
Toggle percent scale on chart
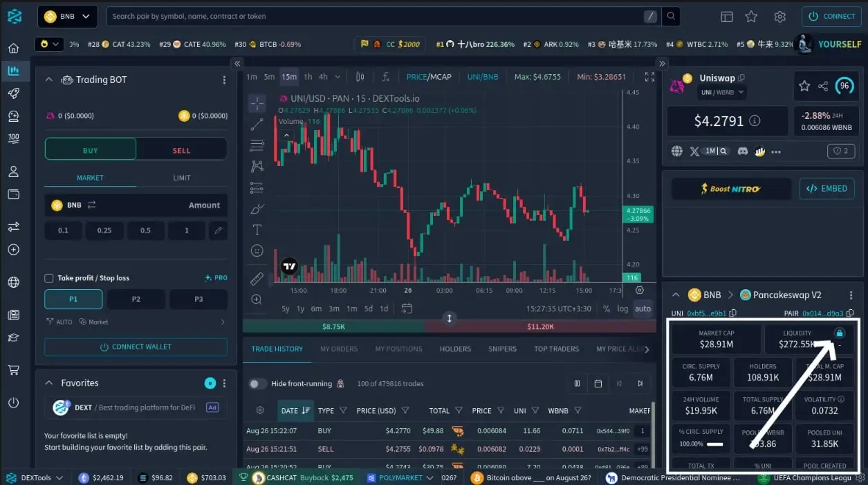click(x=607, y=309)
